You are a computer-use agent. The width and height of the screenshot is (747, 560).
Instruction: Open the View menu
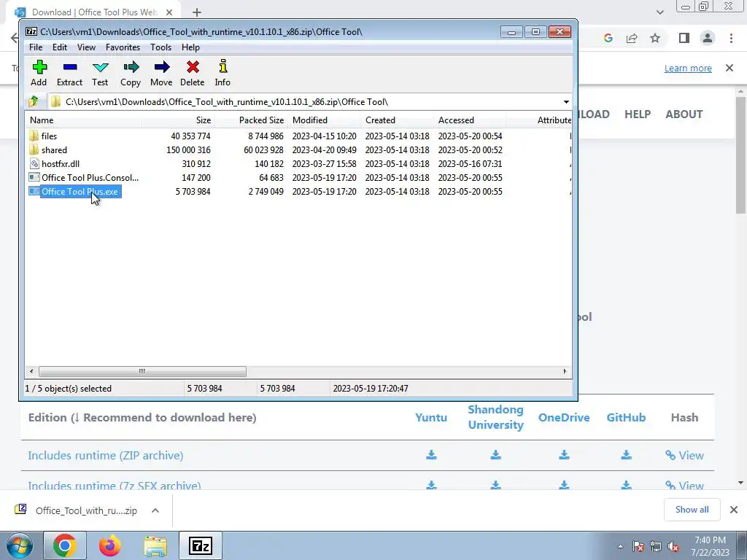86,47
